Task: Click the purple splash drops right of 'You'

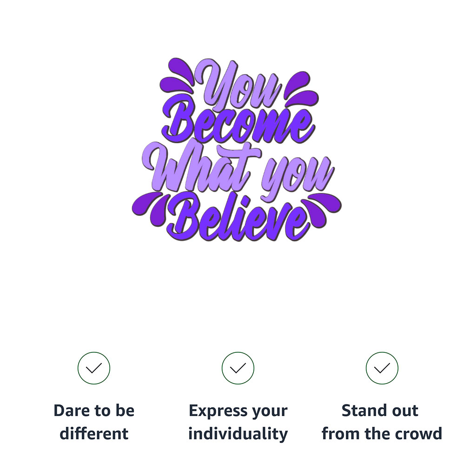Action: pos(301,89)
